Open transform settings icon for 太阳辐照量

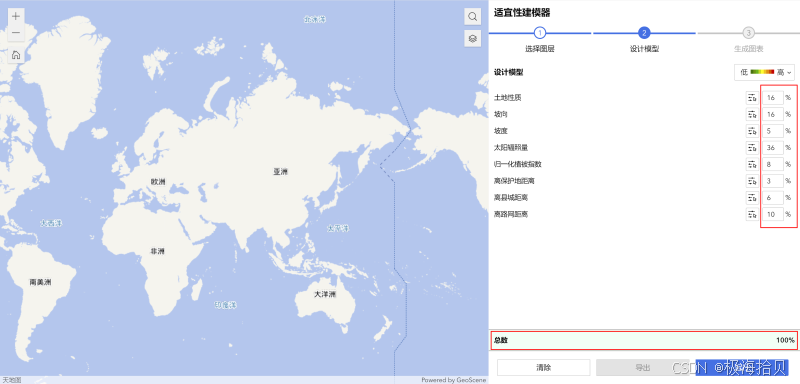[752, 148]
